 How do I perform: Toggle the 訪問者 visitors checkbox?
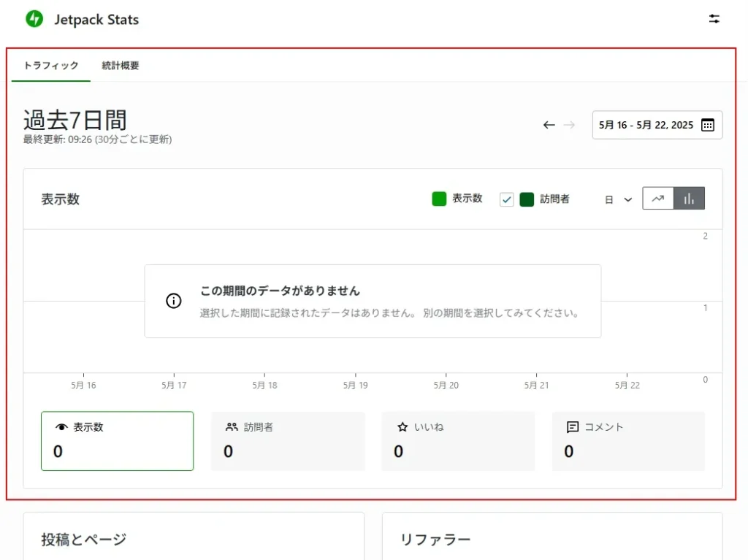click(x=507, y=199)
